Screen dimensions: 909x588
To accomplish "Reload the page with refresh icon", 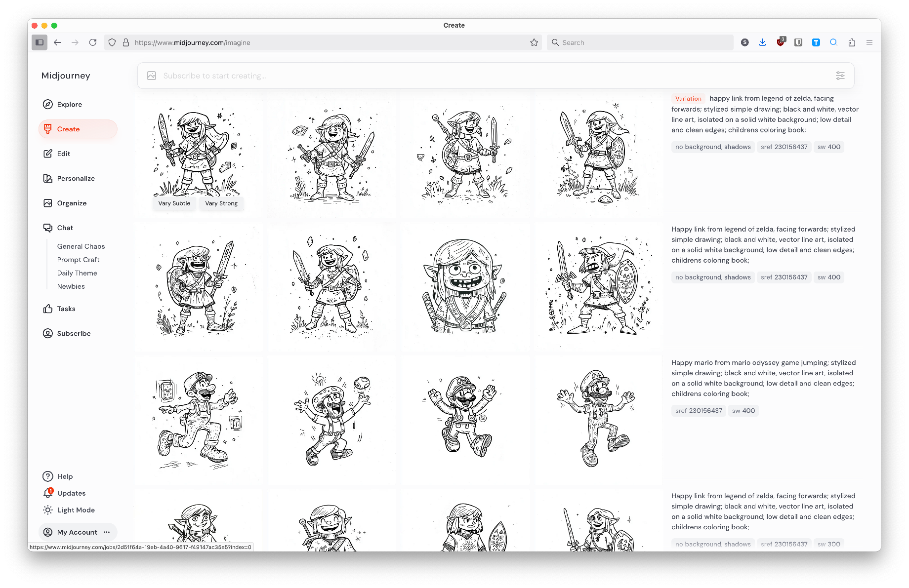I will pyautogui.click(x=93, y=42).
